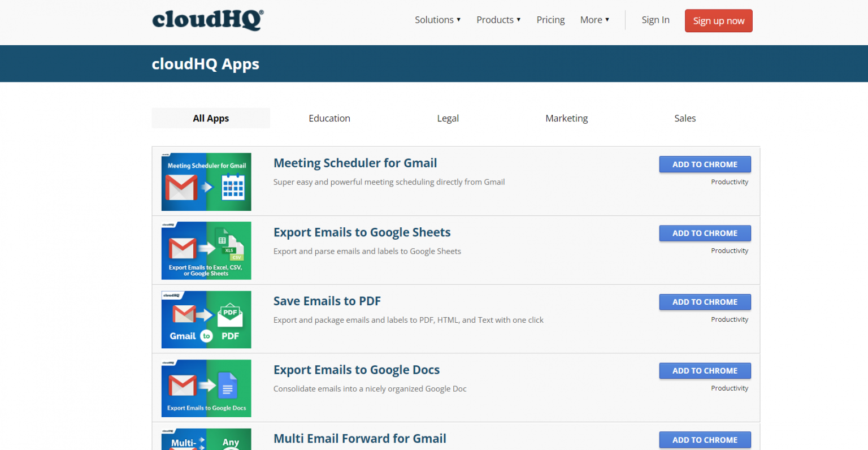The height and width of the screenshot is (450, 868).
Task: Click the Gmail to PDF app icon
Action: point(206,319)
